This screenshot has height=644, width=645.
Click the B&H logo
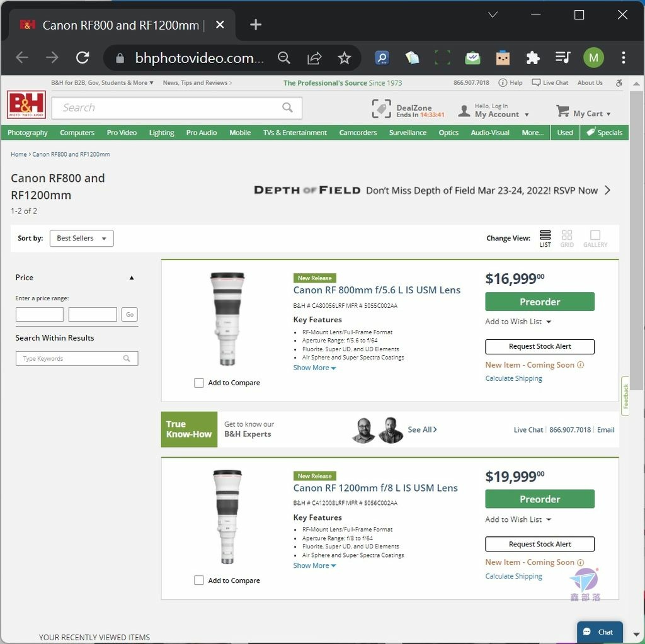[26, 105]
